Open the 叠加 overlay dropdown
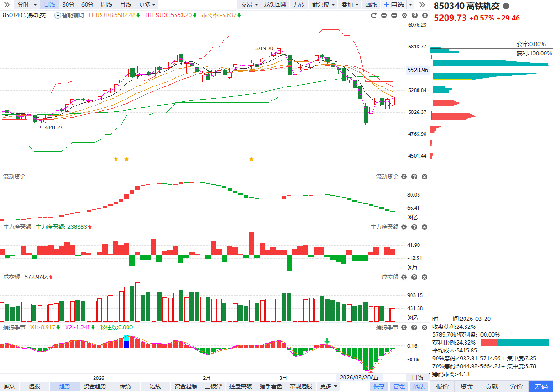 350,5
